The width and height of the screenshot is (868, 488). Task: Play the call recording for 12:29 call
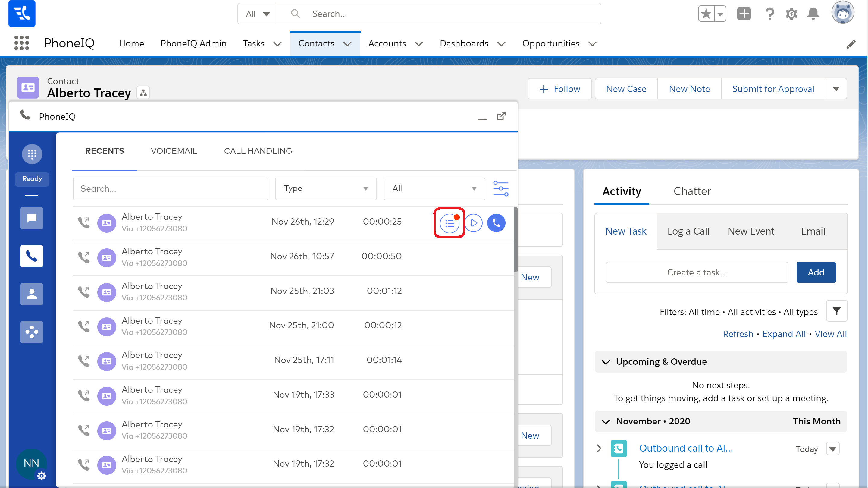pos(473,223)
